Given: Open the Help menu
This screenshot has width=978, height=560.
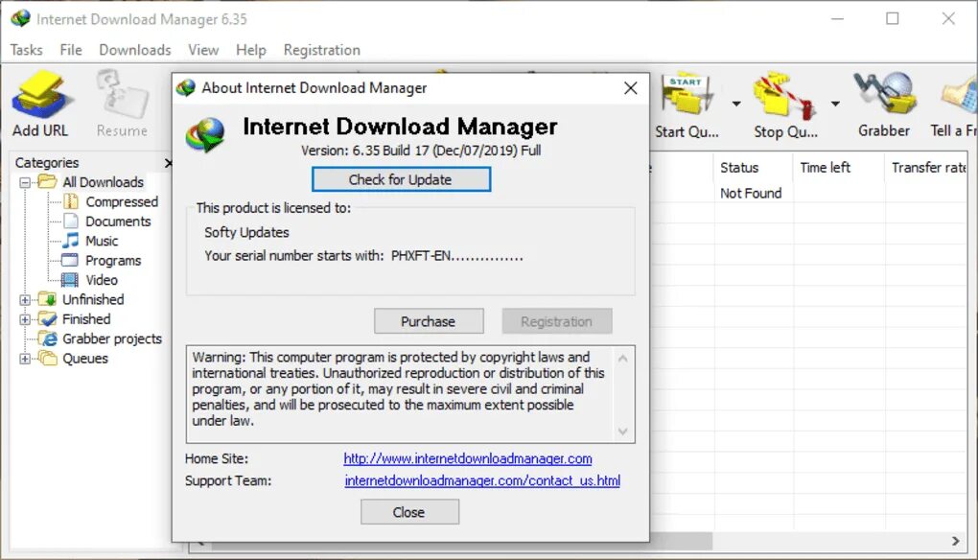Looking at the screenshot, I should pyautogui.click(x=251, y=50).
